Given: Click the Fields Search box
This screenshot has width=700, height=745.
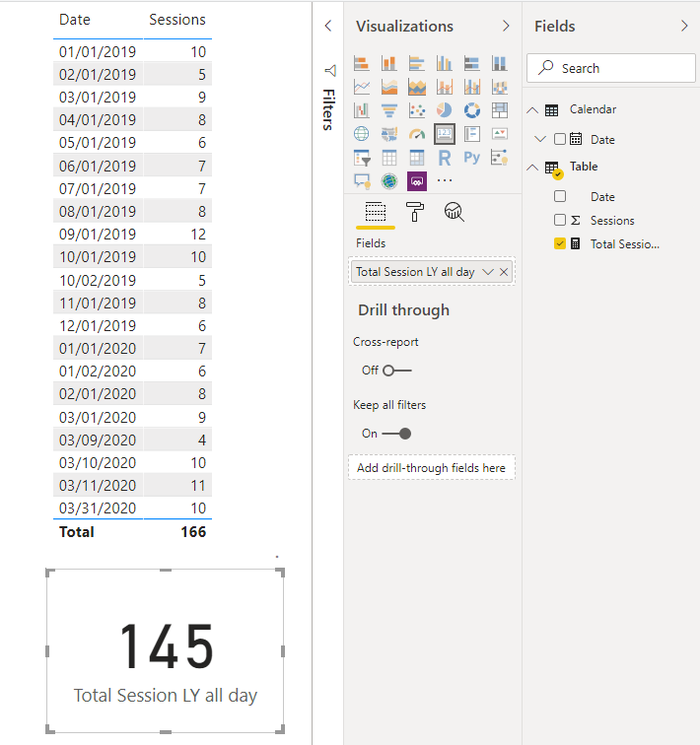Looking at the screenshot, I should click(611, 68).
